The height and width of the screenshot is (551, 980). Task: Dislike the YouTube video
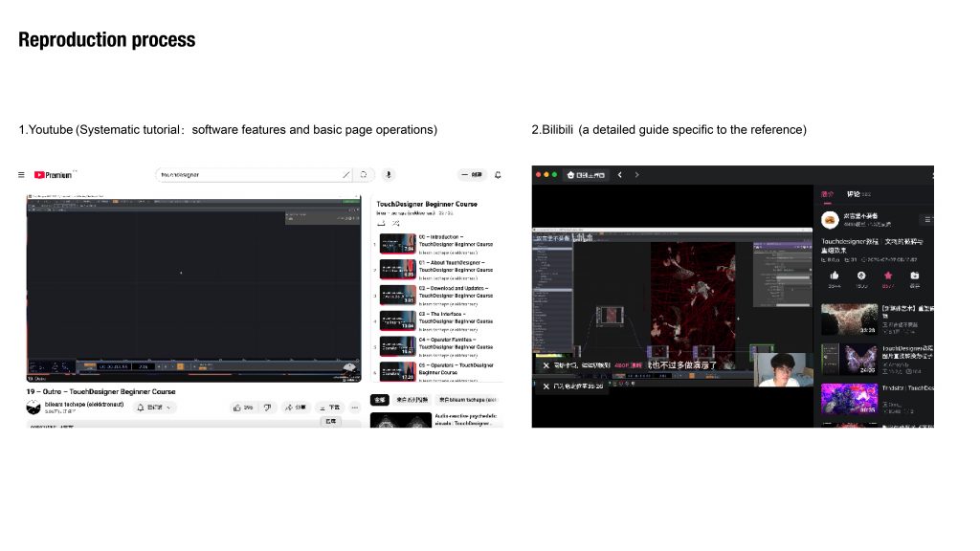pyautogui.click(x=268, y=408)
